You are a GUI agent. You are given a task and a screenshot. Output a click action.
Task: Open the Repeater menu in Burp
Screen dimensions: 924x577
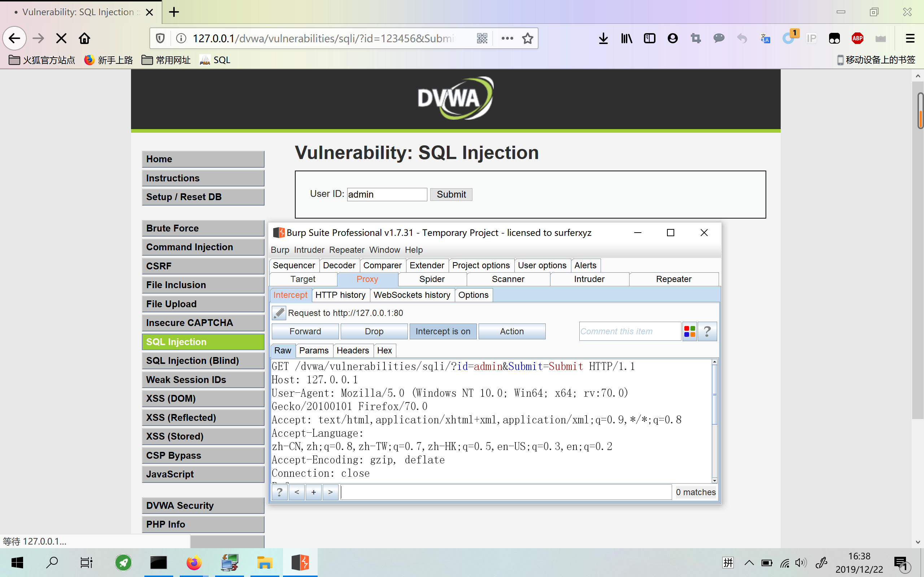tap(346, 250)
